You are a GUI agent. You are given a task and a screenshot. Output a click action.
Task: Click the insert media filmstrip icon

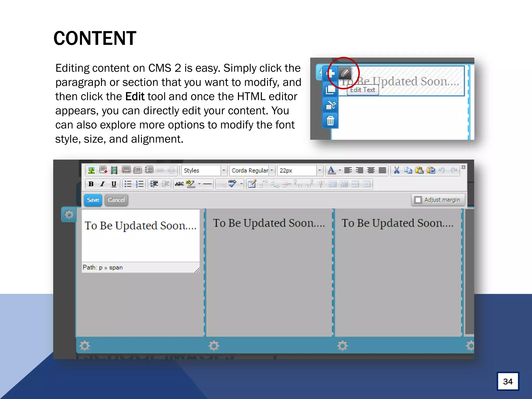(114, 170)
